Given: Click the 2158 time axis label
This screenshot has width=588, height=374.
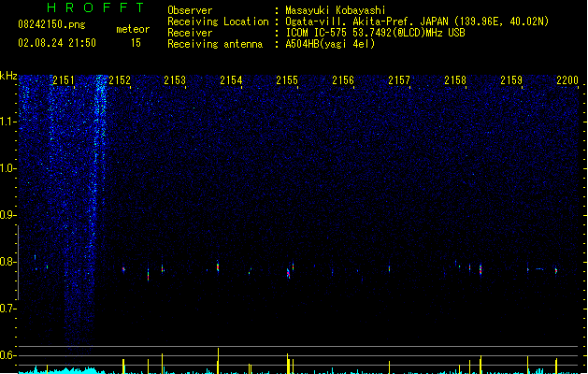Looking at the screenshot, I should tap(455, 80).
